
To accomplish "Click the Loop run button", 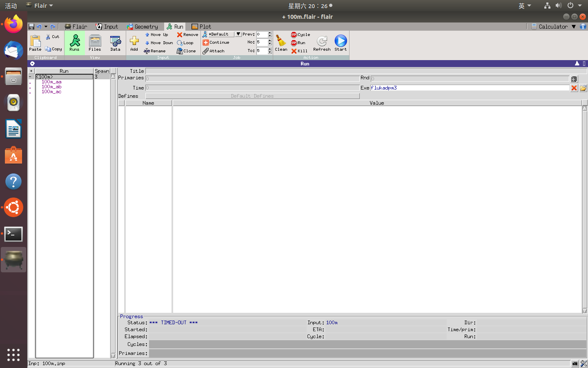I will click(x=185, y=43).
